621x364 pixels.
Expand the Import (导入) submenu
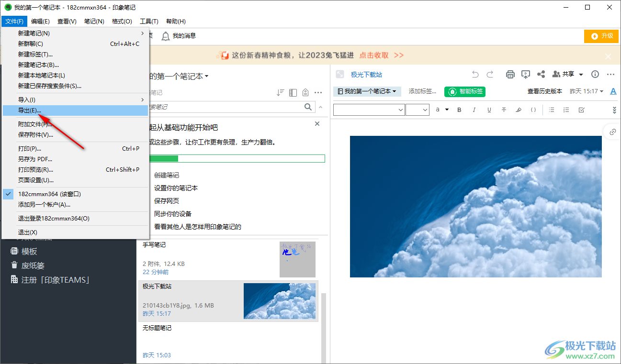[76, 100]
